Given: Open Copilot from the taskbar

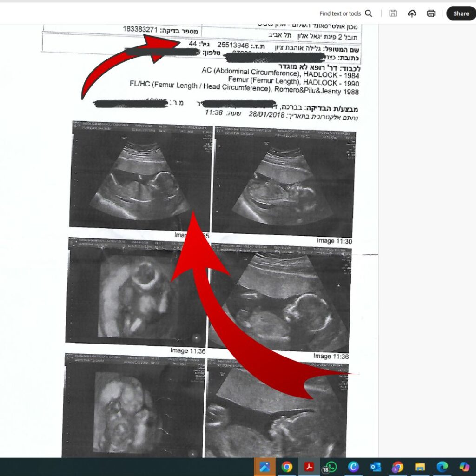Looking at the screenshot, I should [x=464, y=467].
